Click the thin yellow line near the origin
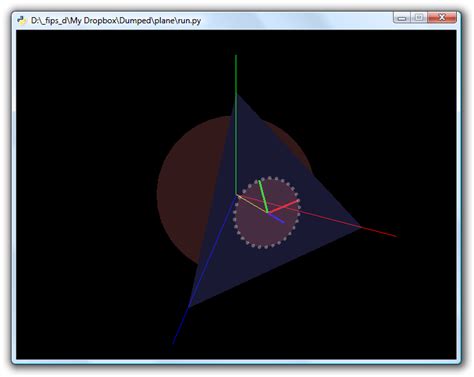Viewport: 474px width, 377px height. click(x=252, y=203)
